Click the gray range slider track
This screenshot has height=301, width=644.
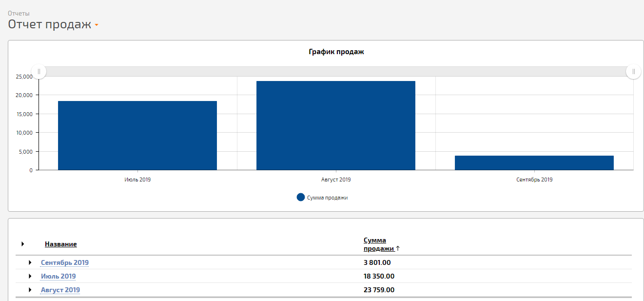tap(335, 71)
